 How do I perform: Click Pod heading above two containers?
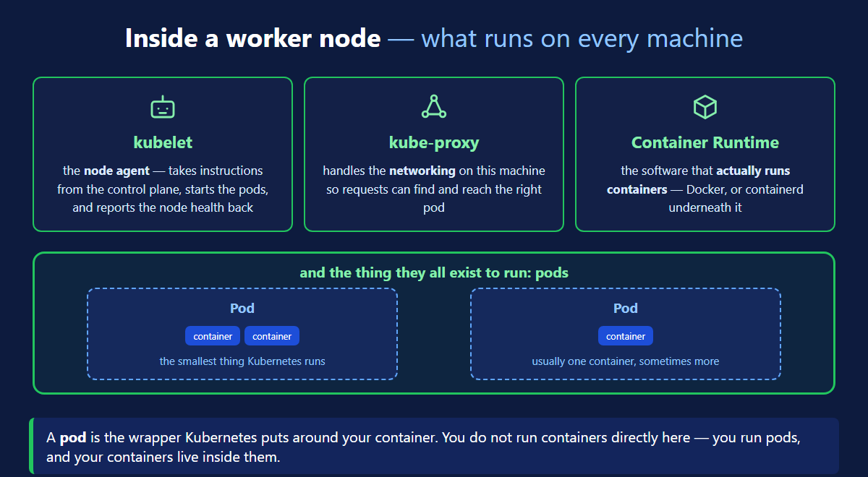pyautogui.click(x=242, y=309)
